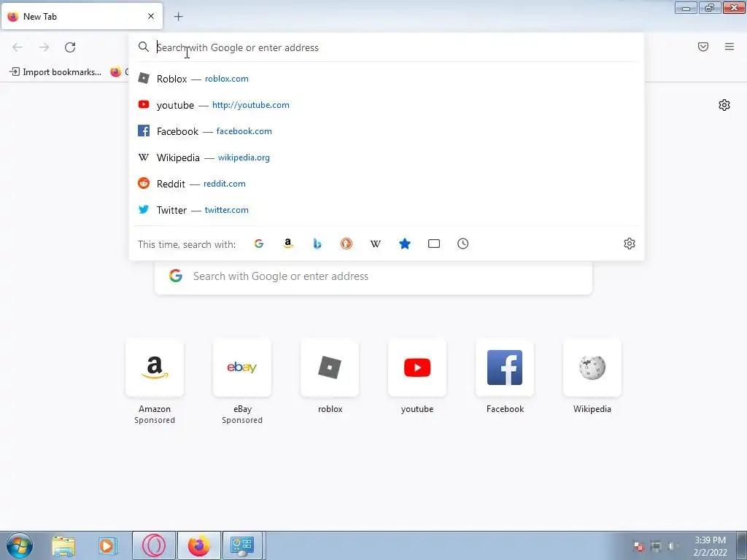Click the search magnifier icon in address bar
The height and width of the screenshot is (560, 747).
coord(144,47)
